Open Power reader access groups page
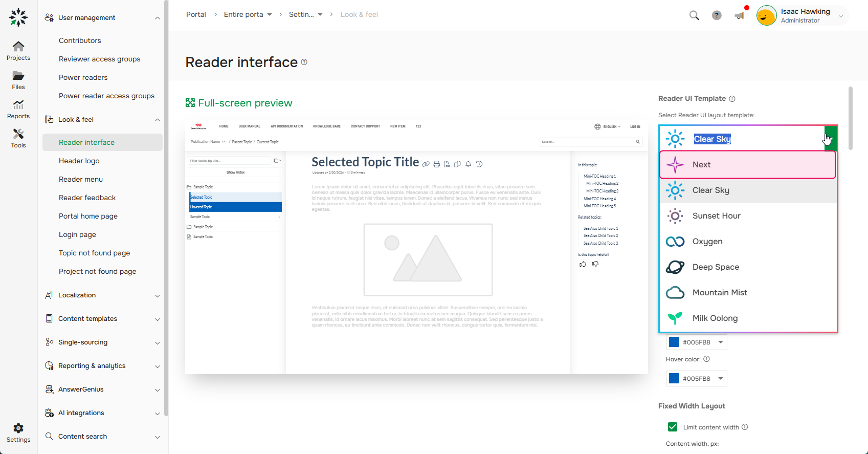This screenshot has height=454, width=868. pos(106,96)
